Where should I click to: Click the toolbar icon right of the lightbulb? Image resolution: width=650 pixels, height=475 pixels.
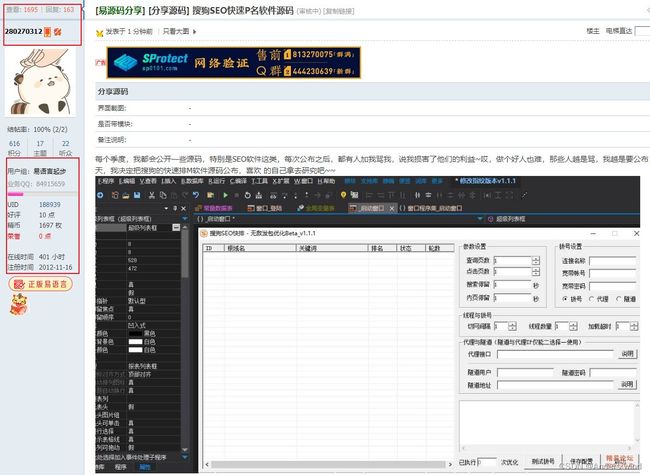[354, 195]
